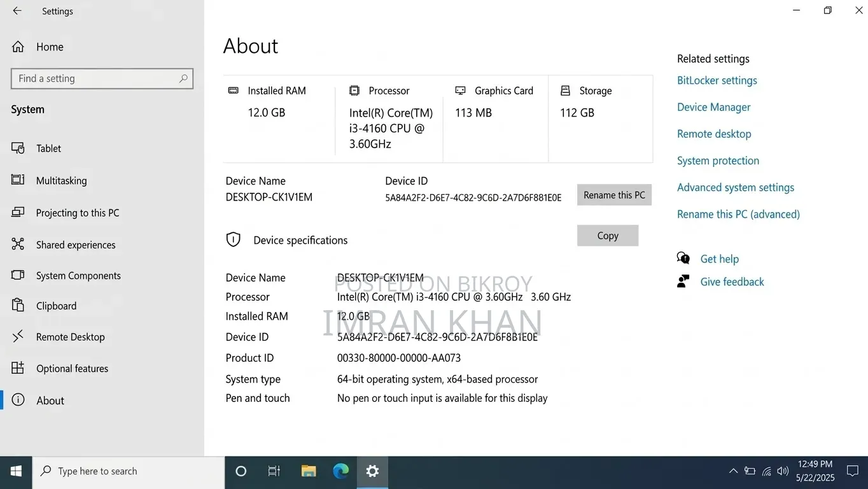
Task: Click the Give feedback person icon
Action: 683,281
